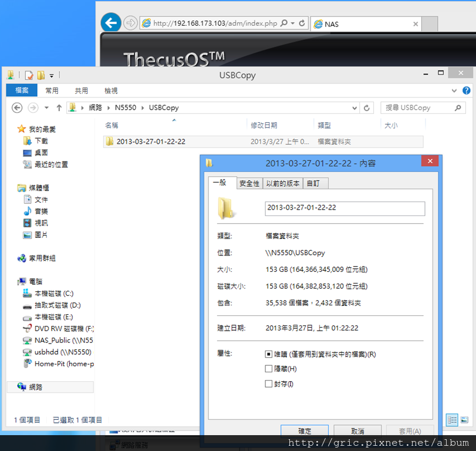Viewport: 476px width, 451px height.
Task: Open the 檔案 ribbon tab
Action: click(x=22, y=90)
